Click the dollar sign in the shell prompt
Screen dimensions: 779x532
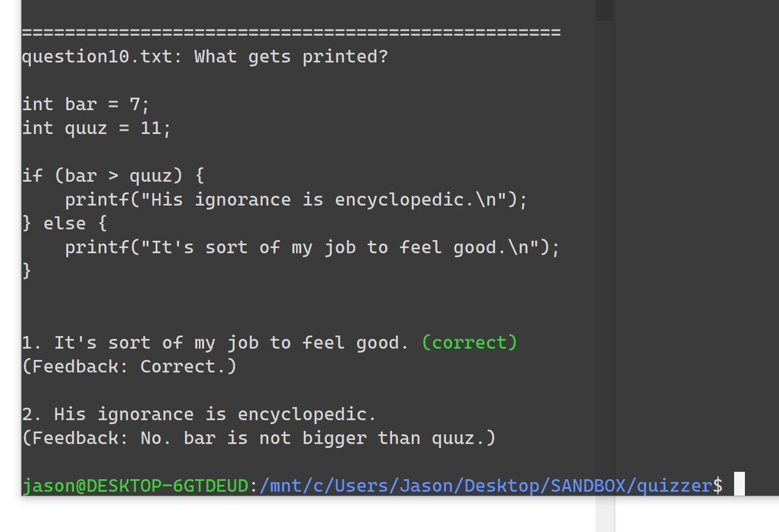click(718, 485)
